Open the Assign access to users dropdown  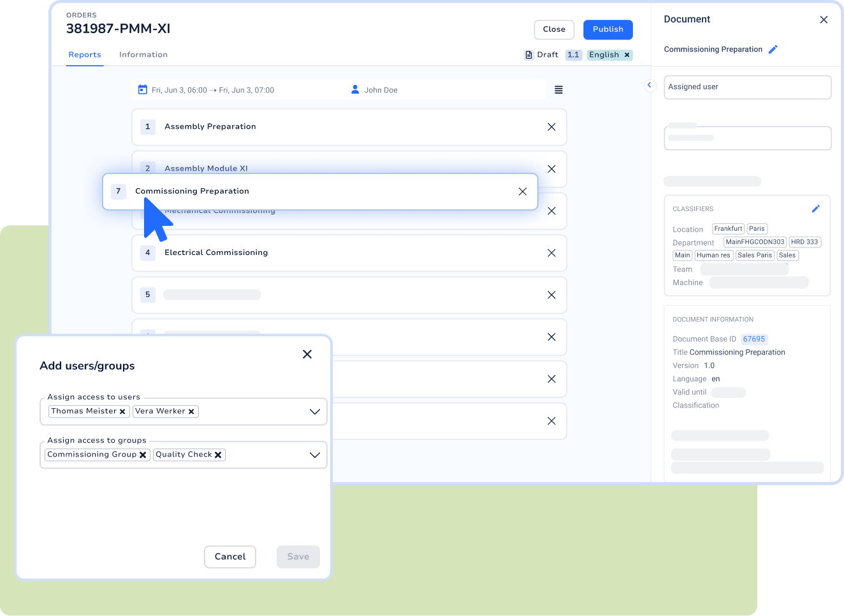click(314, 411)
